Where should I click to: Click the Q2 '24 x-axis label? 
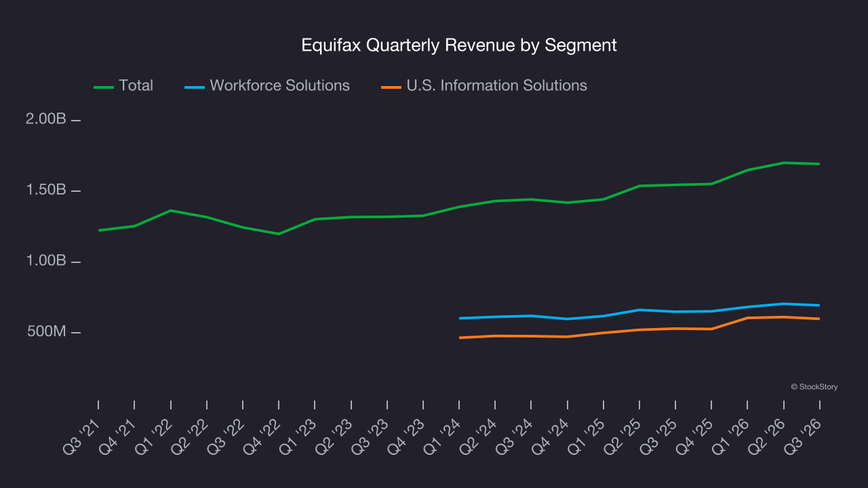(x=479, y=436)
